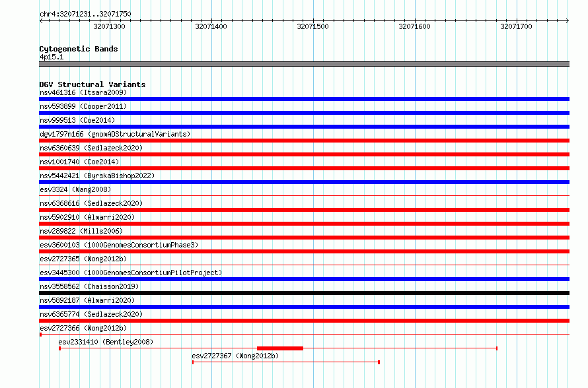Open variant esv2727367 (Wong2012b) label
The height and width of the screenshot is (388, 588).
click(x=235, y=356)
